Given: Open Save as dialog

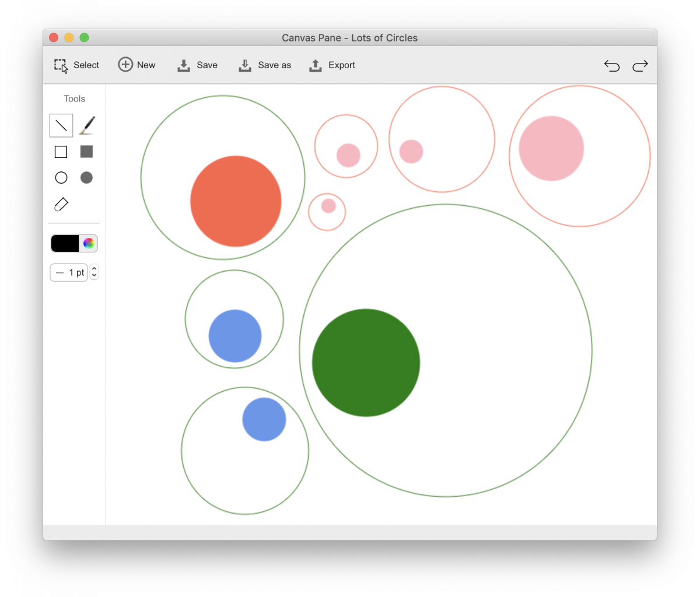Looking at the screenshot, I should 265,65.
